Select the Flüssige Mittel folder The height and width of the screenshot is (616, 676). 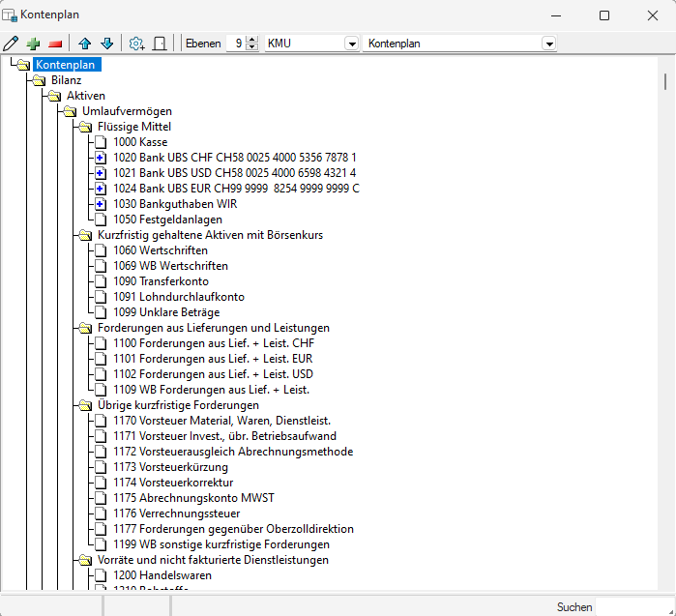(x=134, y=127)
